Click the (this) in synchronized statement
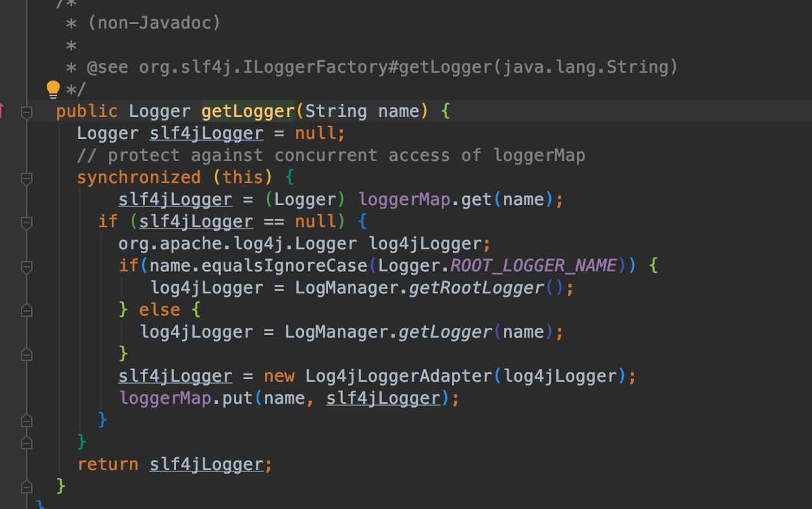 tap(243, 177)
